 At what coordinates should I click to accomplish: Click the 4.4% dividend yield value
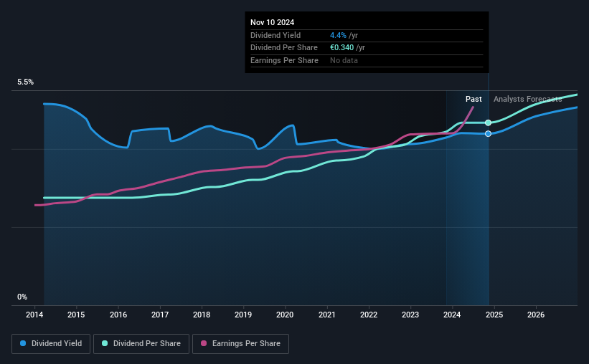[x=338, y=35]
